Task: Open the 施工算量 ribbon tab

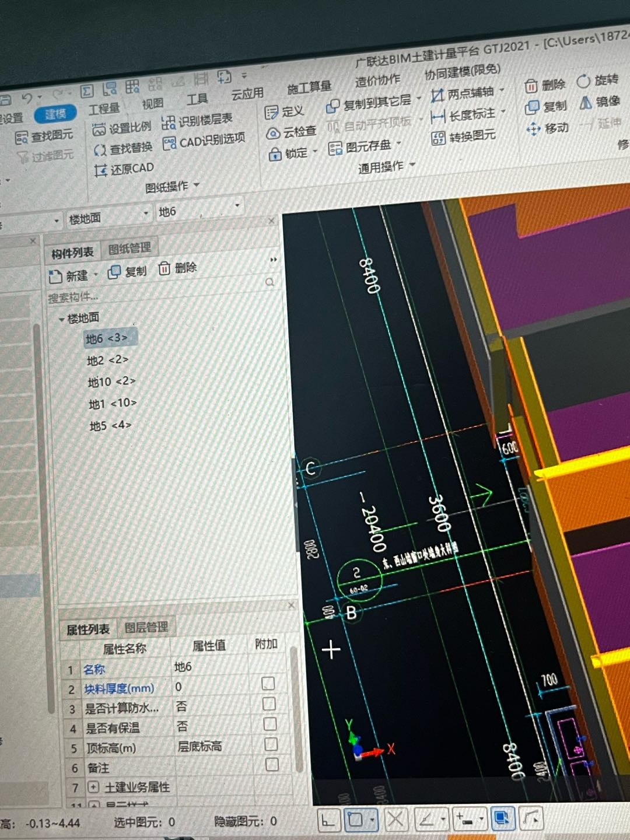Action: coord(309,87)
